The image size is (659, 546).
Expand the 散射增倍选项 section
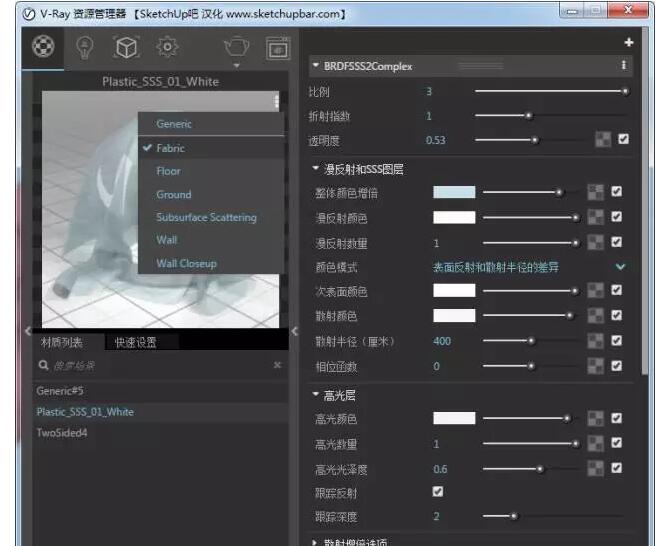pyautogui.click(x=315, y=542)
